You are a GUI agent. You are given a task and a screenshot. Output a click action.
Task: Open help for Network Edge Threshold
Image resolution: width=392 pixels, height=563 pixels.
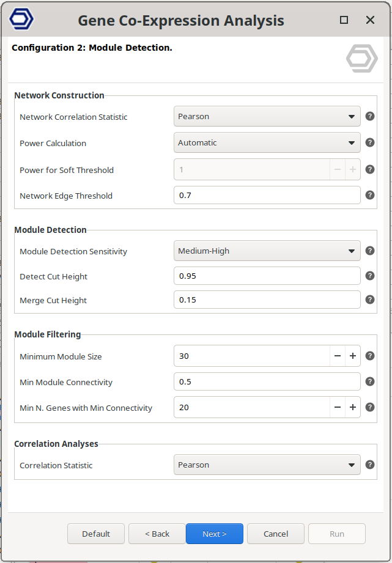click(370, 195)
